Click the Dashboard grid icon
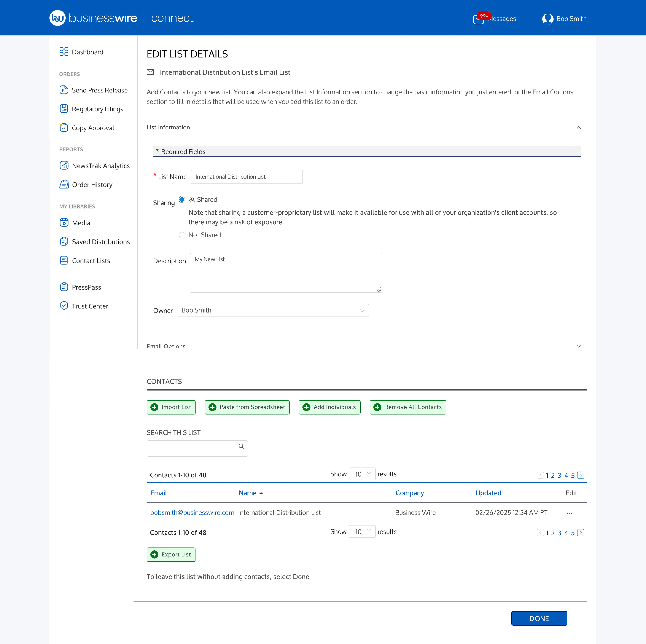This screenshot has height=644, width=646. pyautogui.click(x=64, y=52)
